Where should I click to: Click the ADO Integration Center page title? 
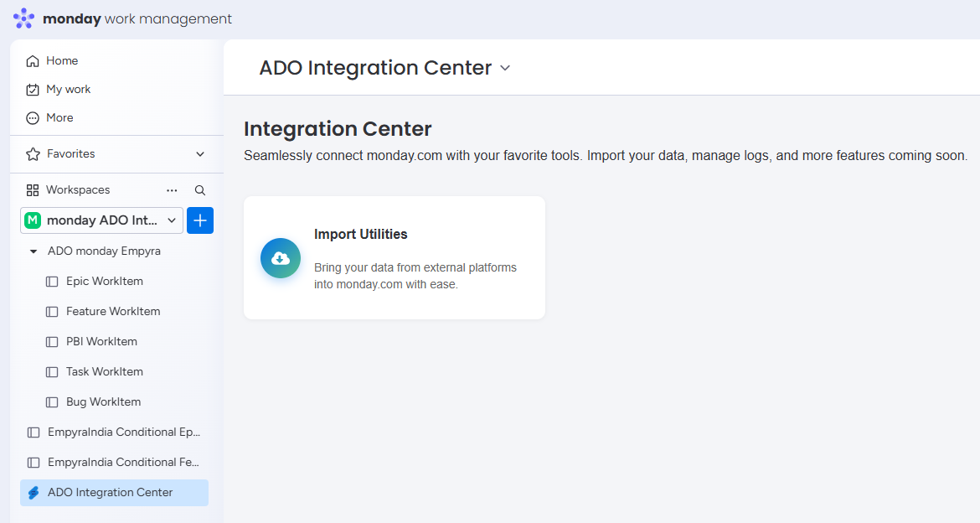tap(375, 68)
